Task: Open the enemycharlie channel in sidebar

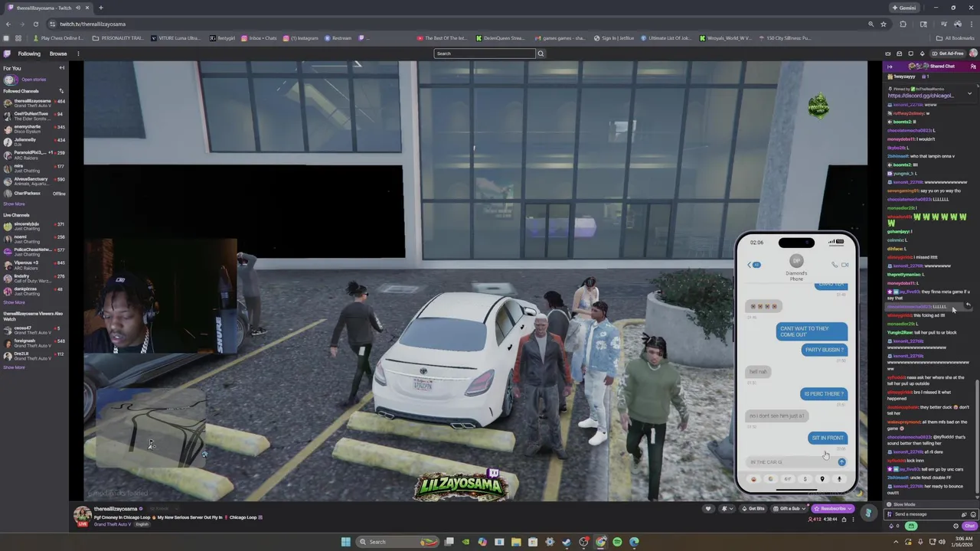Action: (34, 129)
